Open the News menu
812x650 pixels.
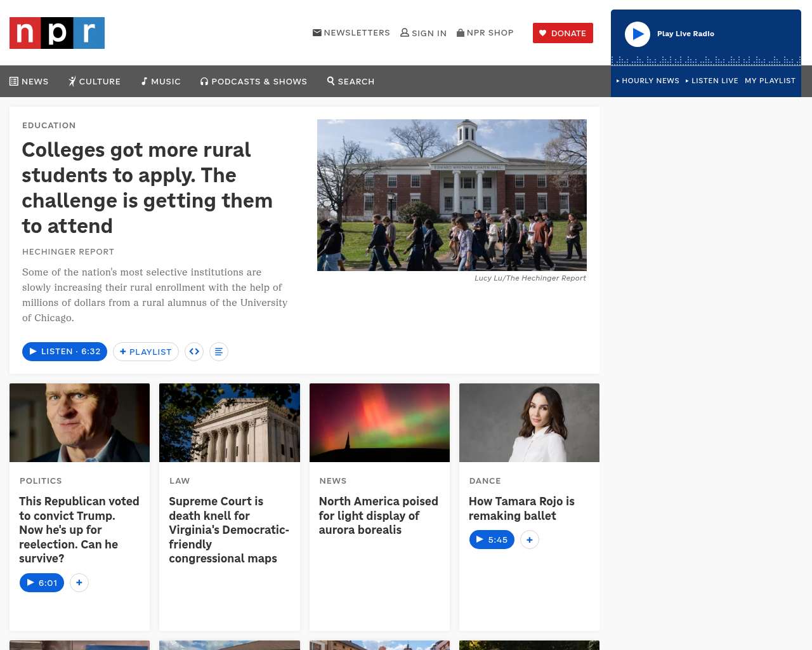click(29, 81)
